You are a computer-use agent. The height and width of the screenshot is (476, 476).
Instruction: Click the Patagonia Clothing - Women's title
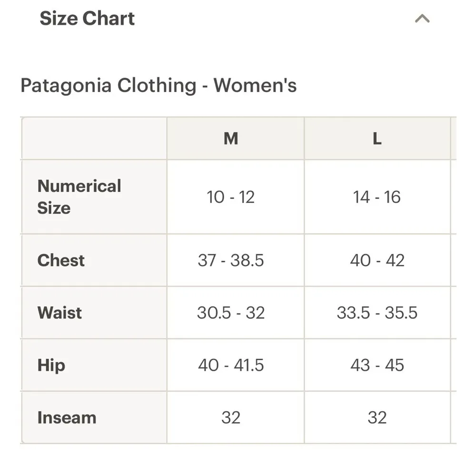[x=158, y=86]
